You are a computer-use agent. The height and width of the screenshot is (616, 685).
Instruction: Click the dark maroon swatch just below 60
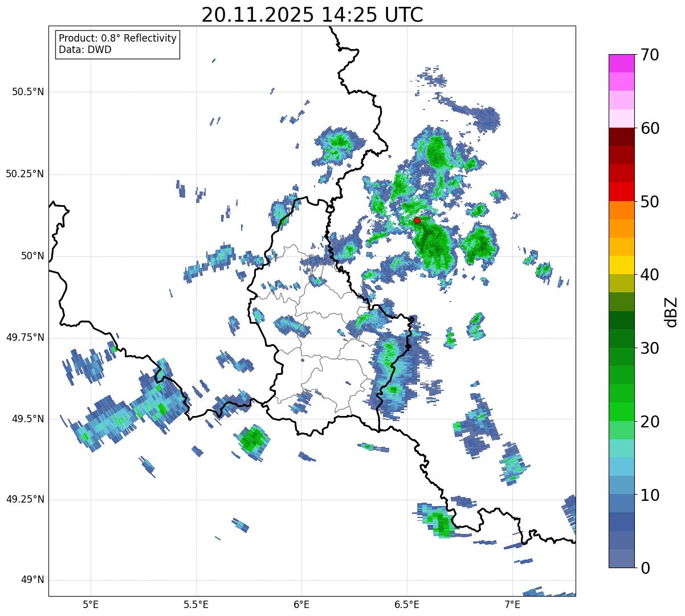click(621, 137)
